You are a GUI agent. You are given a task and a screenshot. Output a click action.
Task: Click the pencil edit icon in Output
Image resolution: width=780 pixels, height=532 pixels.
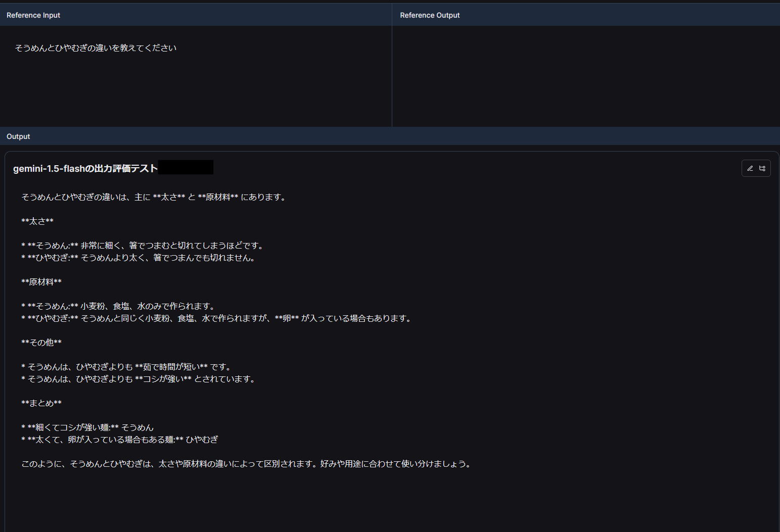coord(750,169)
